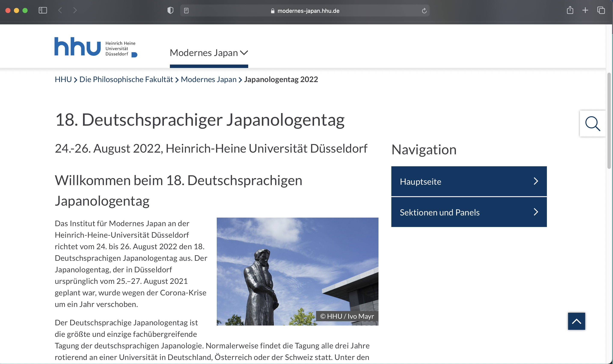Click the Heine statue photo
The height and width of the screenshot is (364, 613).
coord(298,271)
